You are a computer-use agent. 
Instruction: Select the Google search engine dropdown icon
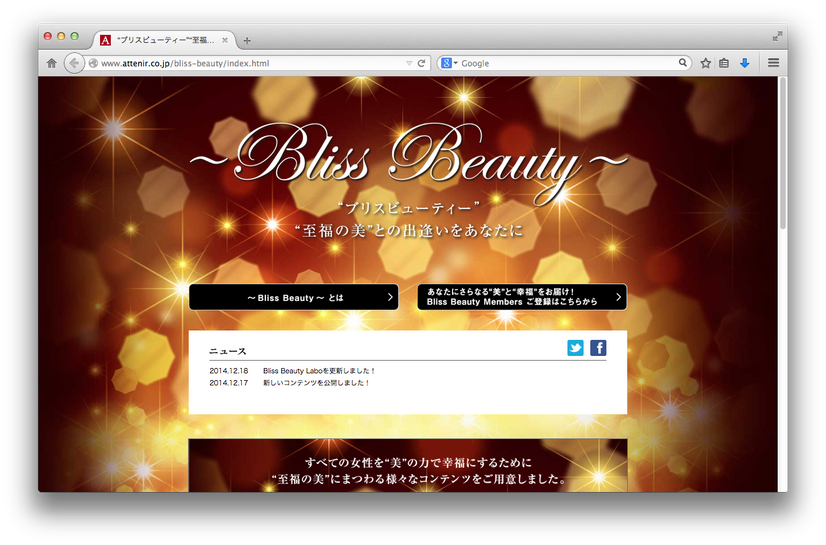[449, 63]
